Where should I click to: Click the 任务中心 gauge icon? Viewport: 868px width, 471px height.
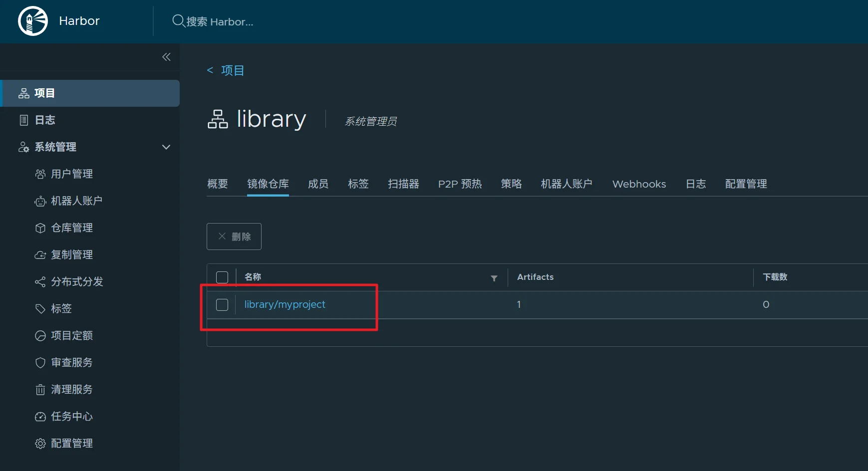point(40,417)
